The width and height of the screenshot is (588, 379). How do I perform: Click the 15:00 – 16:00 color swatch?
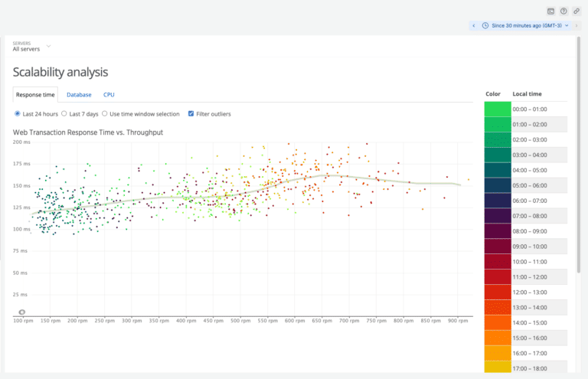pyautogui.click(x=498, y=338)
